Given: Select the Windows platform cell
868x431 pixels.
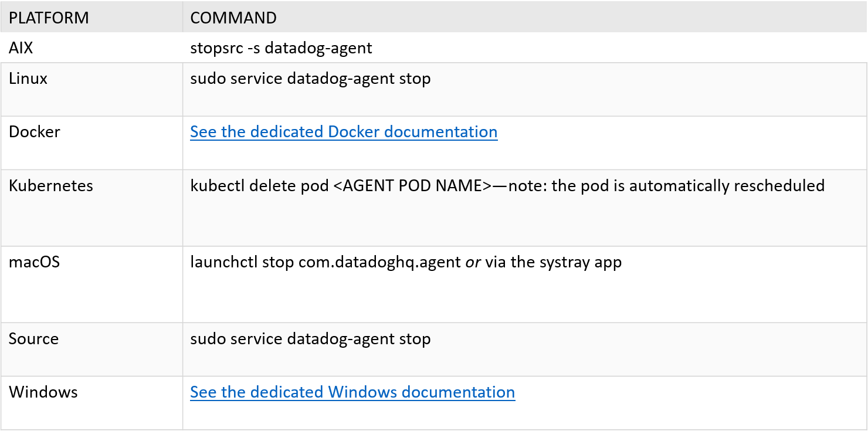Looking at the screenshot, I should [x=43, y=392].
